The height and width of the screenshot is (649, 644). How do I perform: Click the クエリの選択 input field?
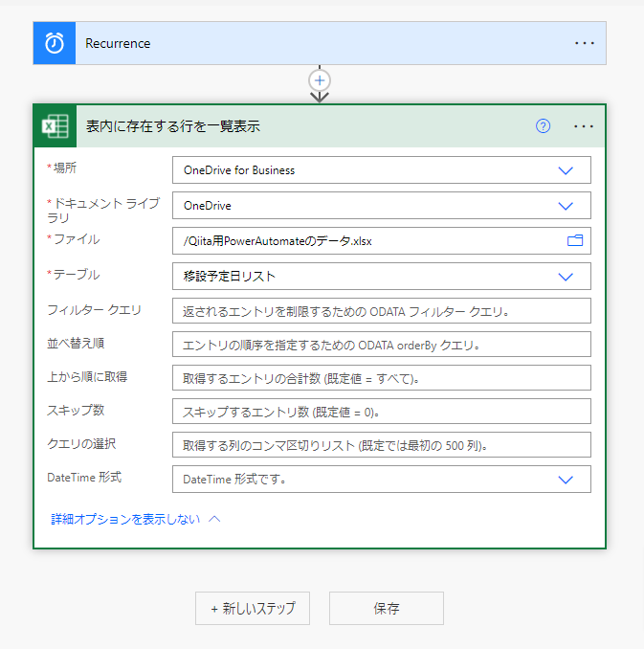382,445
